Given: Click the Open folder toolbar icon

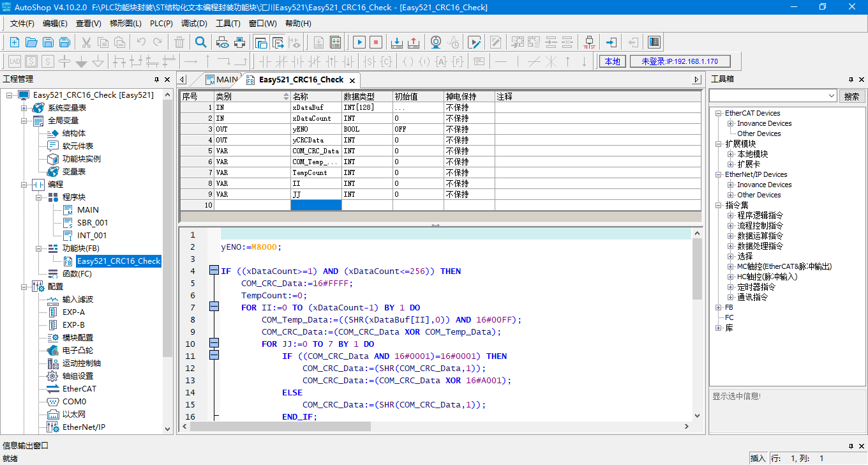Looking at the screenshot, I should tap(31, 42).
